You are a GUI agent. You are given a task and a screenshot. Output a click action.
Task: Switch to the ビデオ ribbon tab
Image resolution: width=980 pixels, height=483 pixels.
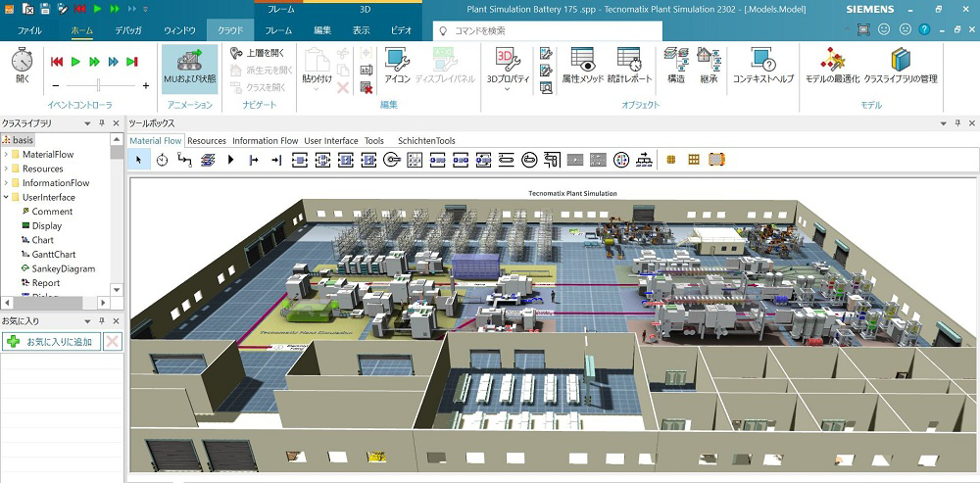pos(401,30)
